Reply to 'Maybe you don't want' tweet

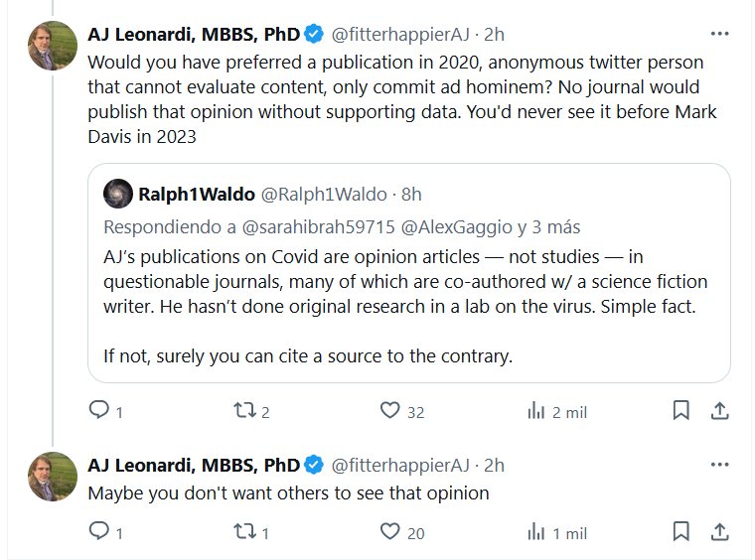coord(98,532)
